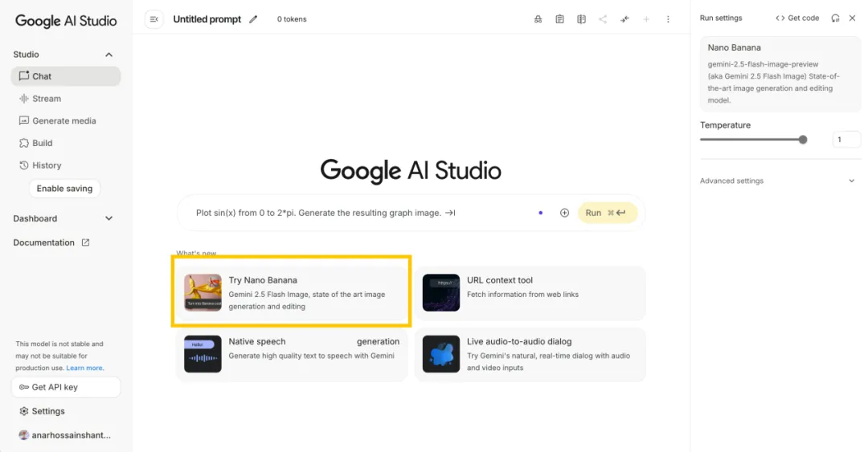Close the Run settings panel

point(853,18)
